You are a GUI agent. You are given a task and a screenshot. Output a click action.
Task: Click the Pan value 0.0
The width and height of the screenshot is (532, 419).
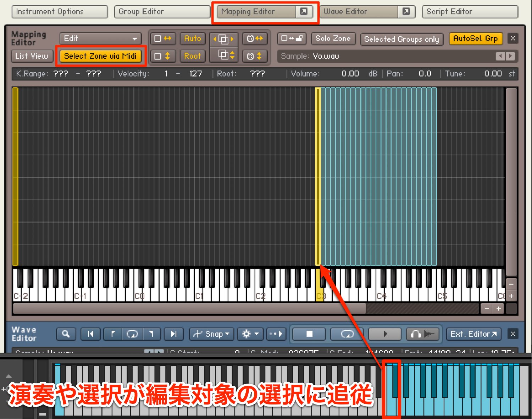point(425,74)
